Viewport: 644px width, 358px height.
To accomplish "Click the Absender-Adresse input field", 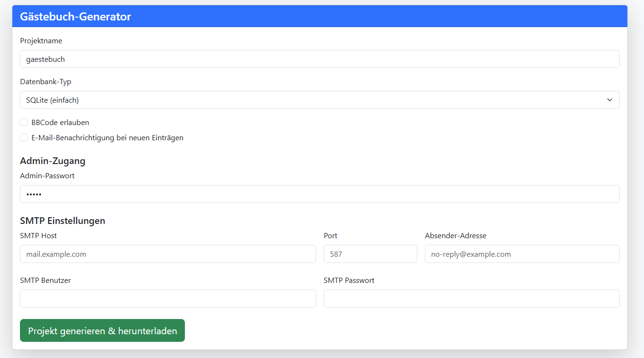I will (522, 254).
